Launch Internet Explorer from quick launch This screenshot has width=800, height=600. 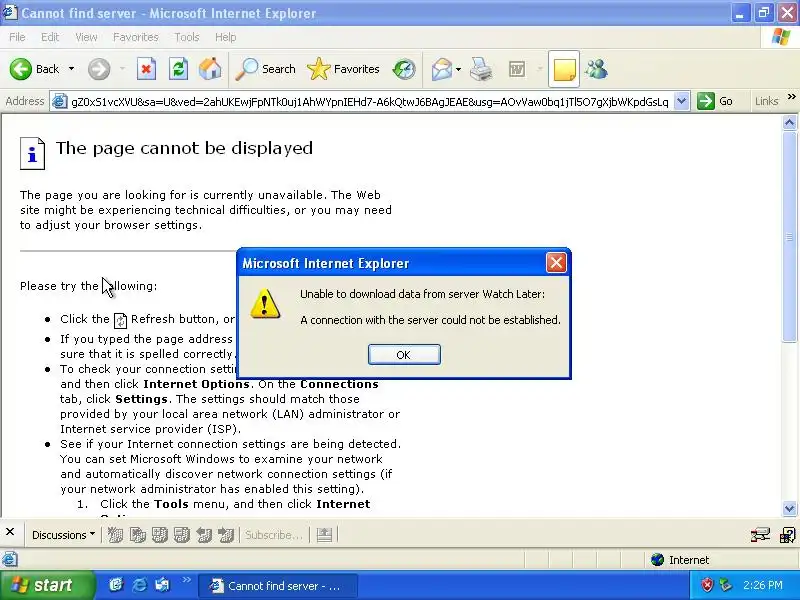pos(139,585)
